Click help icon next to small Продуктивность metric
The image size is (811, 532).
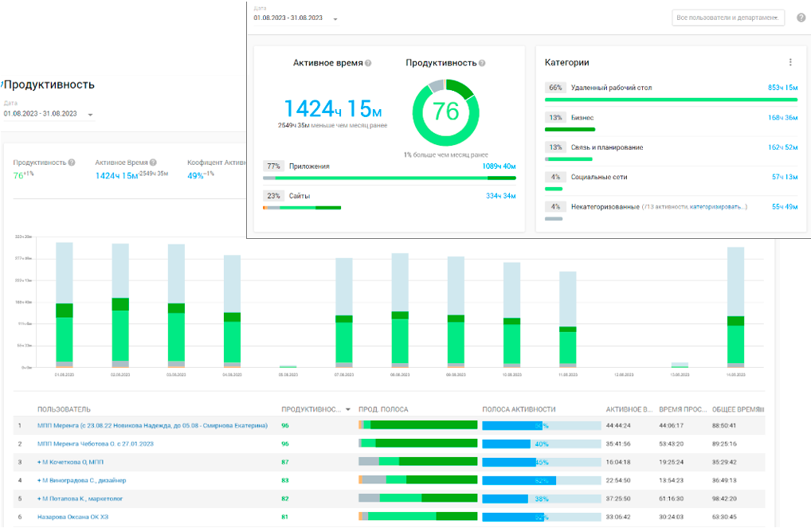72,162
